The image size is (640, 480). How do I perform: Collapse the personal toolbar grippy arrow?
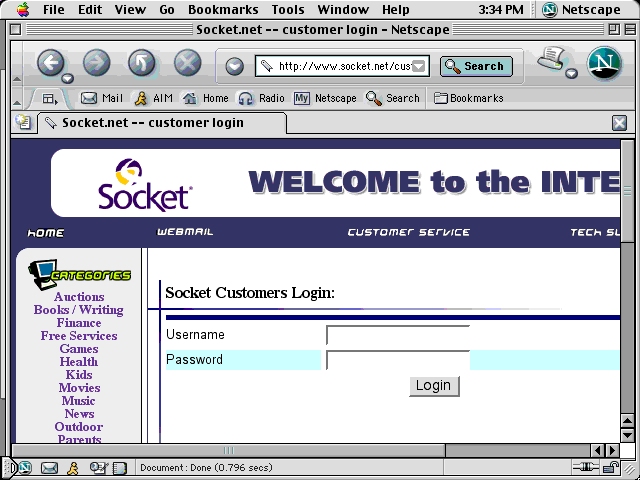(x=17, y=102)
